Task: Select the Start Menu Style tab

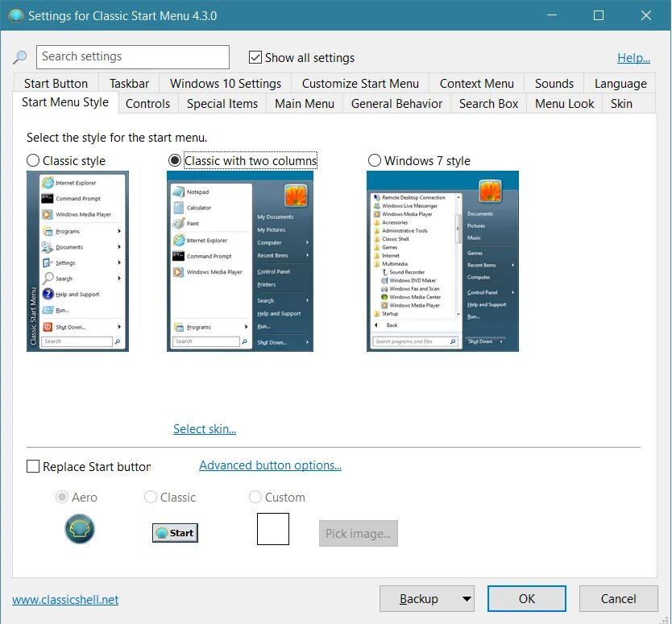Action: [65, 102]
